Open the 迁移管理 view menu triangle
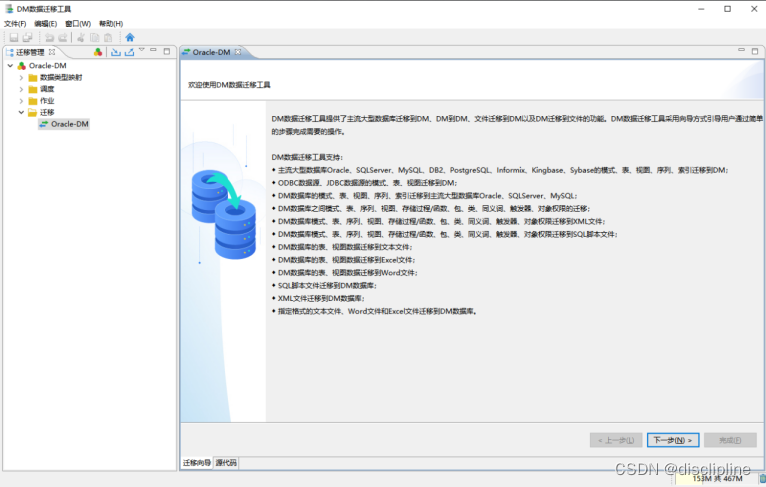Viewport: 766px width, 487px height. click(142, 49)
